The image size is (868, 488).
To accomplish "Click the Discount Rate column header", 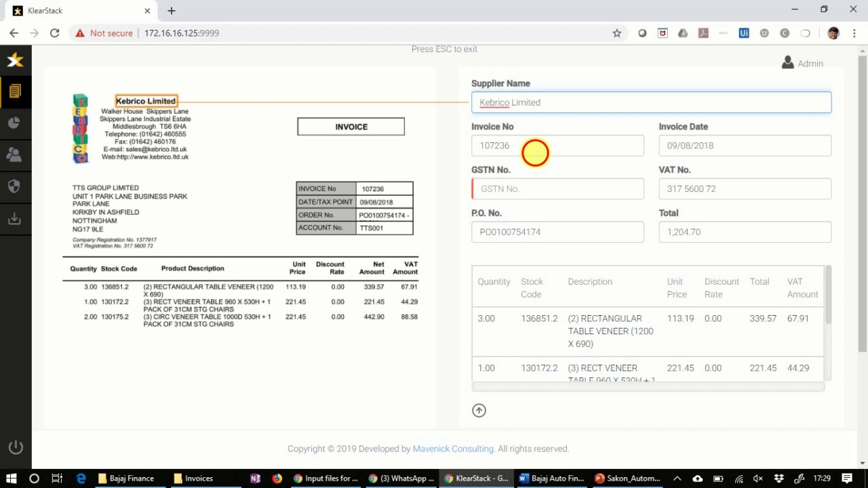I will pyautogui.click(x=722, y=288).
